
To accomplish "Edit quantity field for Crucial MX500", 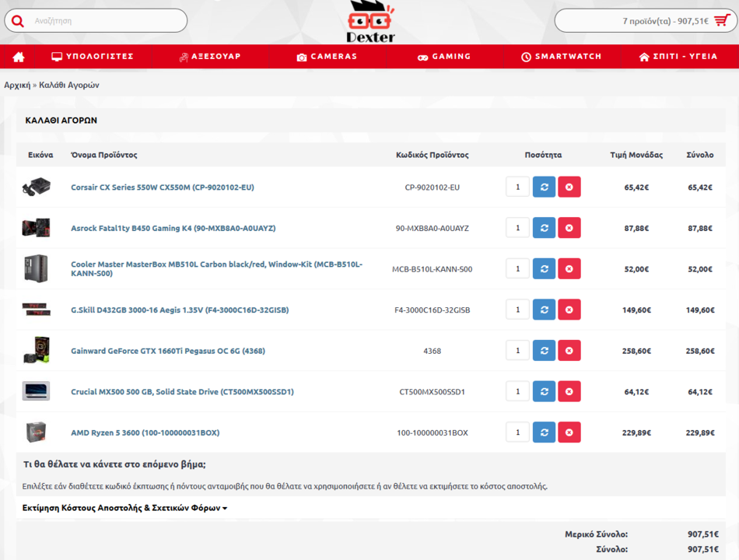I will point(517,391).
